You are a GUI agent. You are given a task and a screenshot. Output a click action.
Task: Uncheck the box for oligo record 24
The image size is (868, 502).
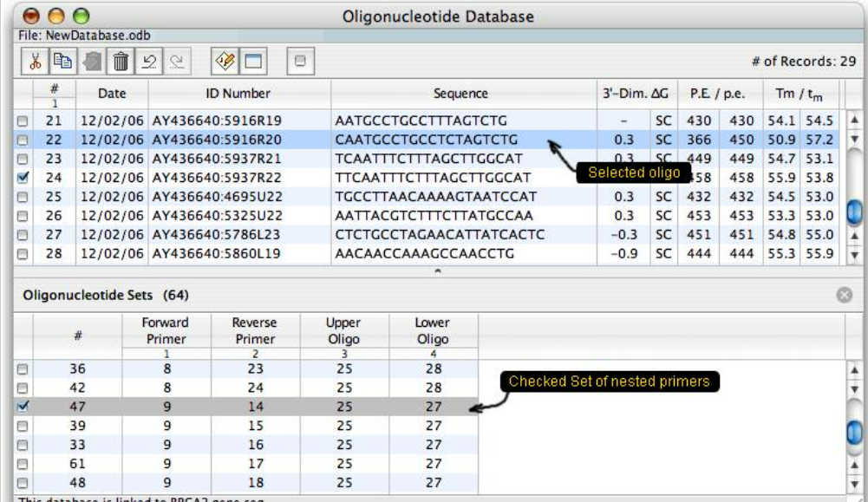pyautogui.click(x=23, y=178)
